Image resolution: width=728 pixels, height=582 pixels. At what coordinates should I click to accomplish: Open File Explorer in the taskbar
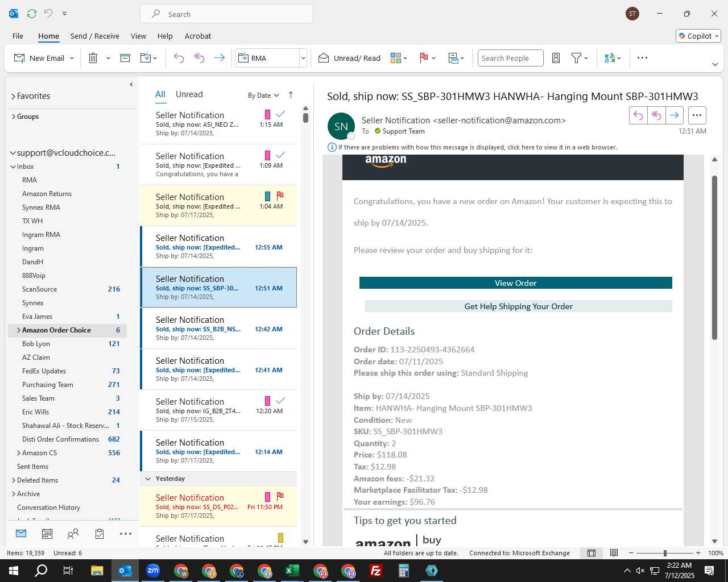(97, 571)
